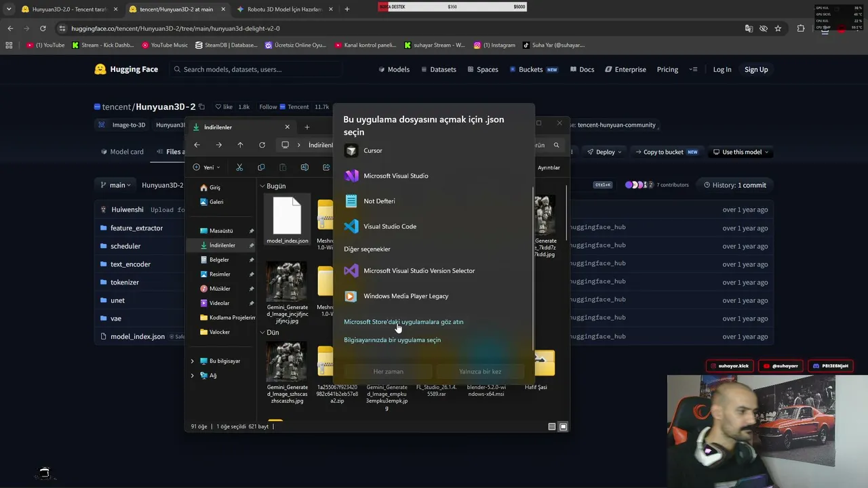Open the SteamDB bookmark

tap(226, 45)
